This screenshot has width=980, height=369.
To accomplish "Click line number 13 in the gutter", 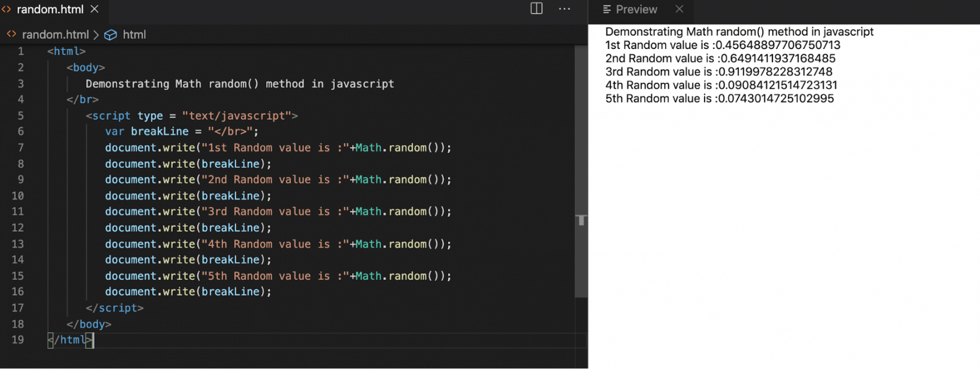I will (x=18, y=244).
